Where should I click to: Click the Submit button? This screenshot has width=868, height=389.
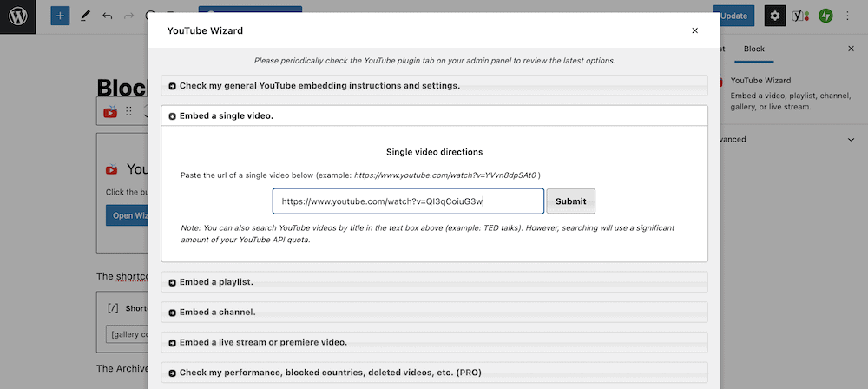point(570,201)
